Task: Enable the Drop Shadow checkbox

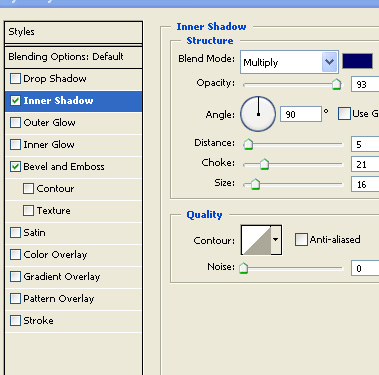Action: point(15,79)
